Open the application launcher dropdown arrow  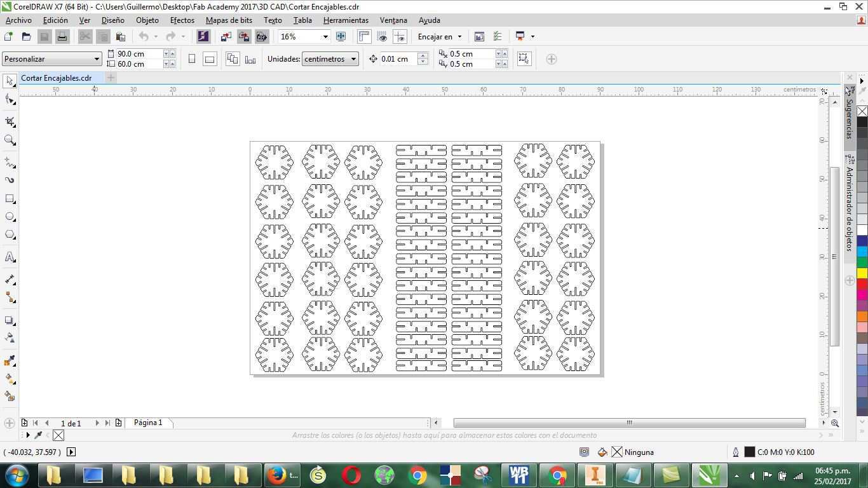click(x=532, y=37)
